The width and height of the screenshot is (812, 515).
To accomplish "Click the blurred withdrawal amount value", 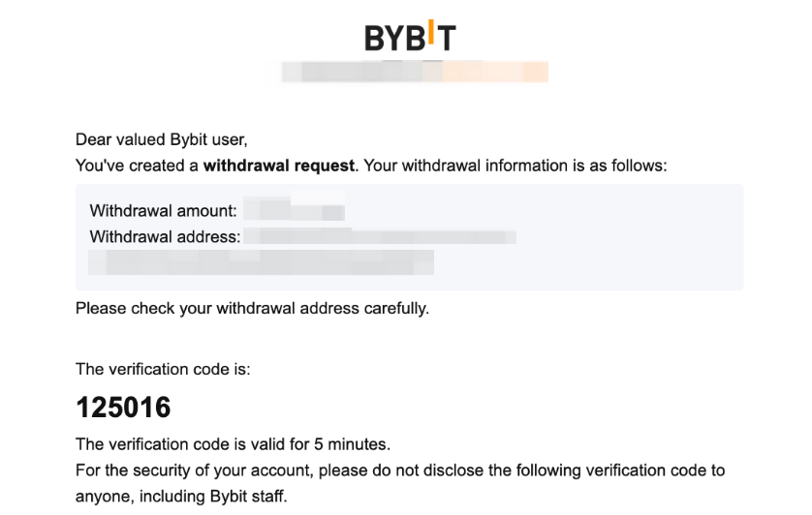I will click(x=294, y=210).
